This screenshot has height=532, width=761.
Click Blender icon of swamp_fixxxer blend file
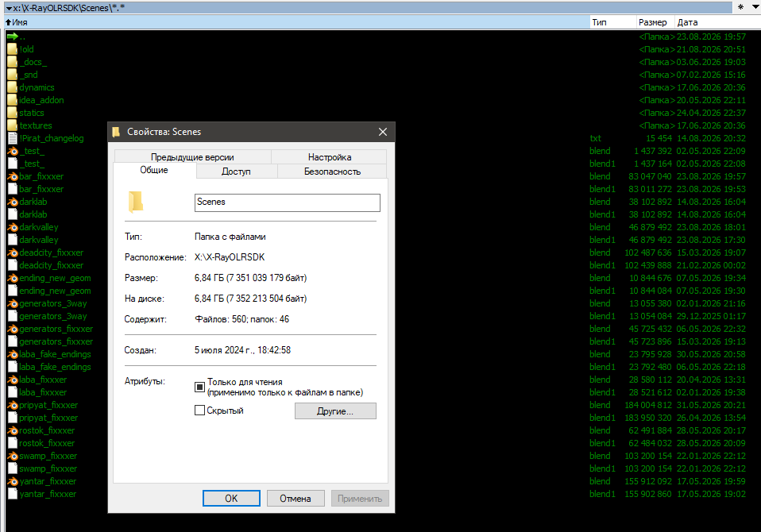(x=13, y=456)
